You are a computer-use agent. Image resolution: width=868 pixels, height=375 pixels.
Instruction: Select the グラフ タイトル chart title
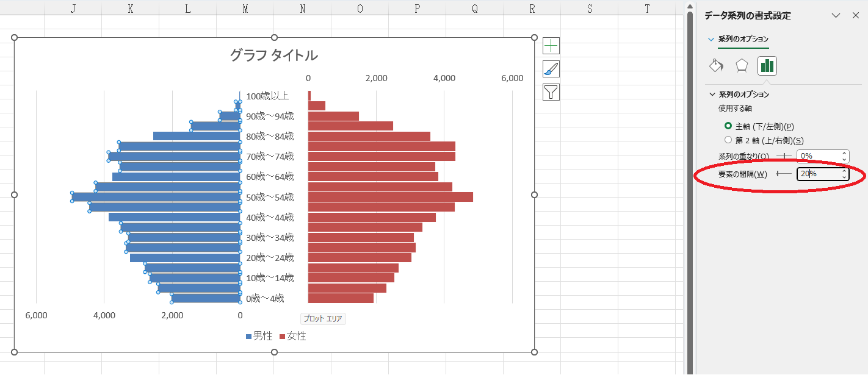(273, 55)
